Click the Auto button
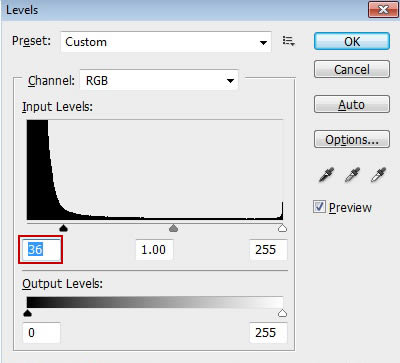The width and height of the screenshot is (400, 363). tap(352, 104)
